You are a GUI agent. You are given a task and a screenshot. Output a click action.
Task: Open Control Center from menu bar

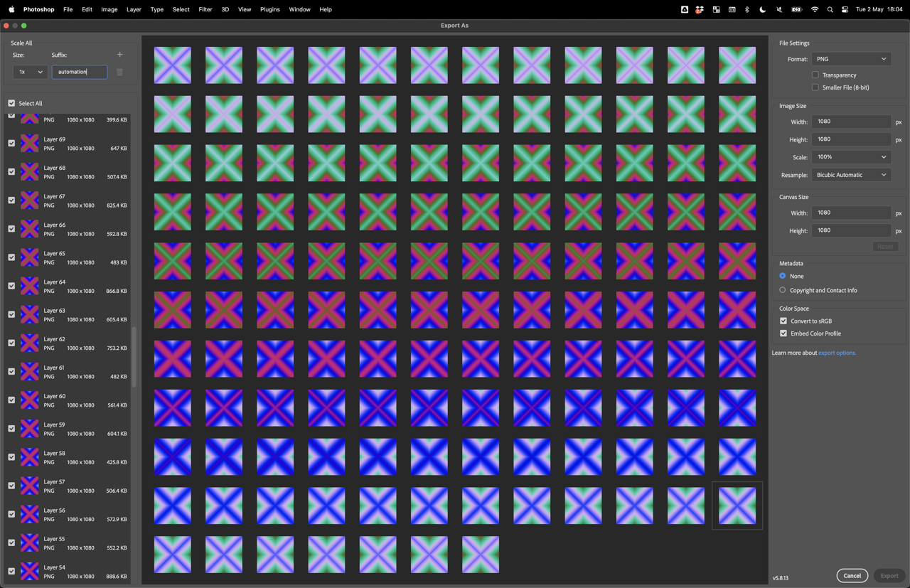pyautogui.click(x=845, y=10)
